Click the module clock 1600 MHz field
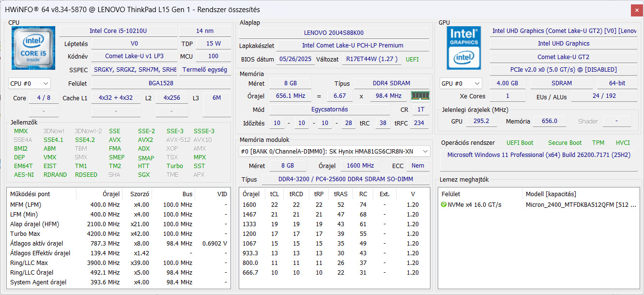 click(x=360, y=166)
